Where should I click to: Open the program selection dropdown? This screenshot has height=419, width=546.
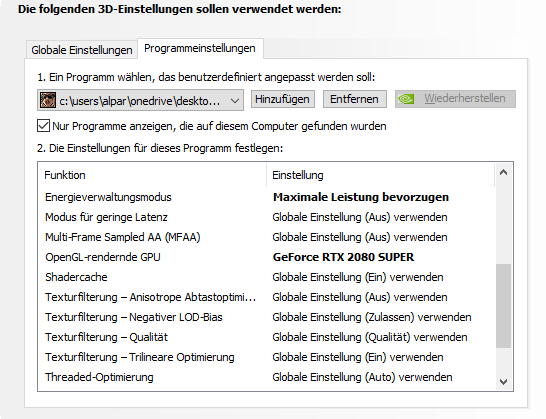tap(140, 100)
